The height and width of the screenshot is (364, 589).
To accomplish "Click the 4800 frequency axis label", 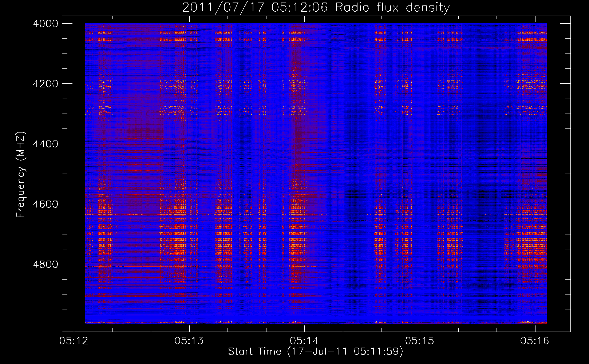I will click(x=46, y=264).
